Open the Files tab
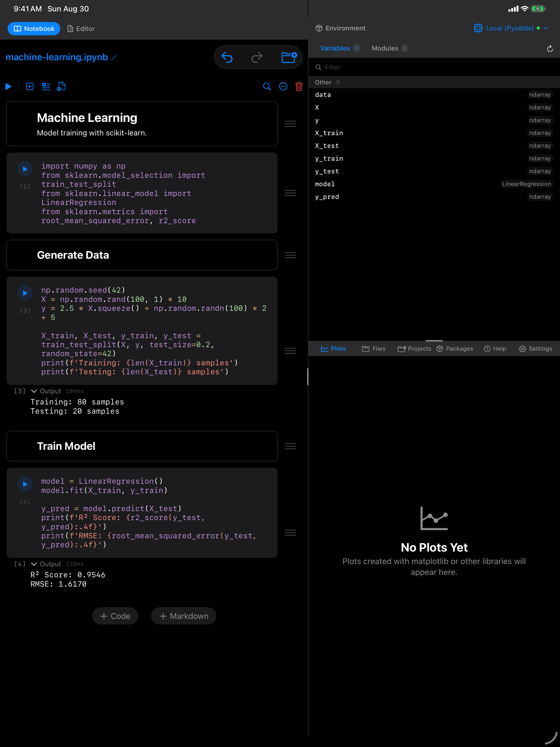This screenshot has height=747, width=560. 374,349
